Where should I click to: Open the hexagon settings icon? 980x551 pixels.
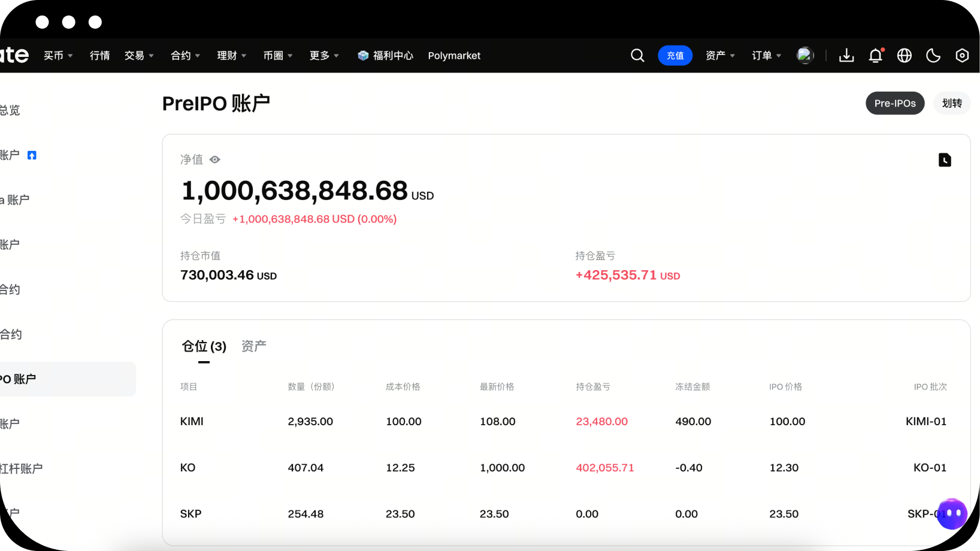[962, 56]
